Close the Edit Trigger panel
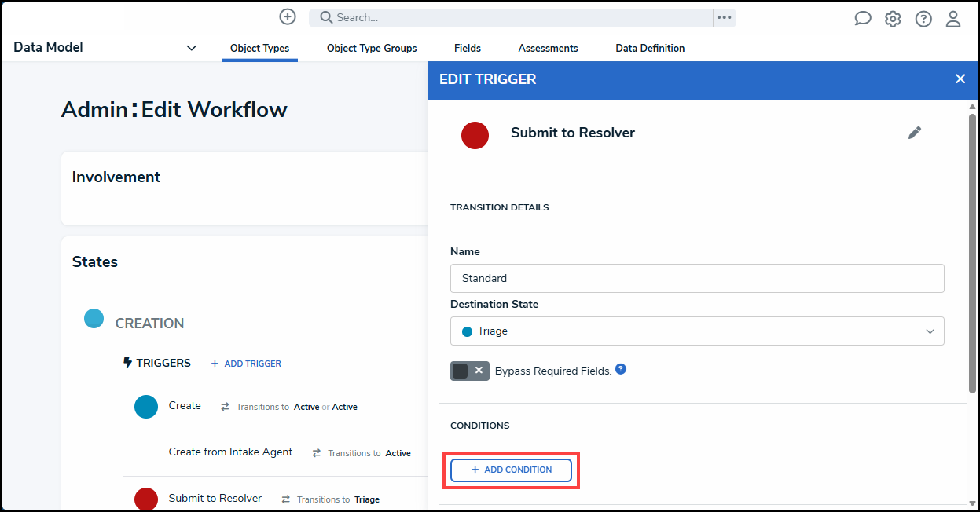 (x=960, y=79)
